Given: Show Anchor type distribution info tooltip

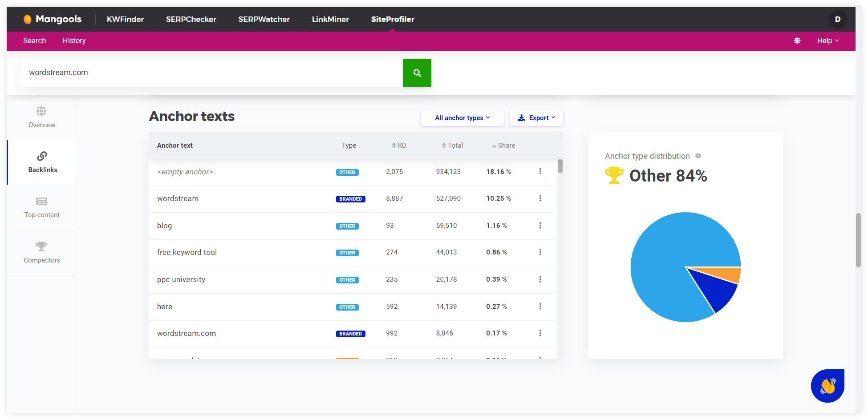Looking at the screenshot, I should 698,156.
